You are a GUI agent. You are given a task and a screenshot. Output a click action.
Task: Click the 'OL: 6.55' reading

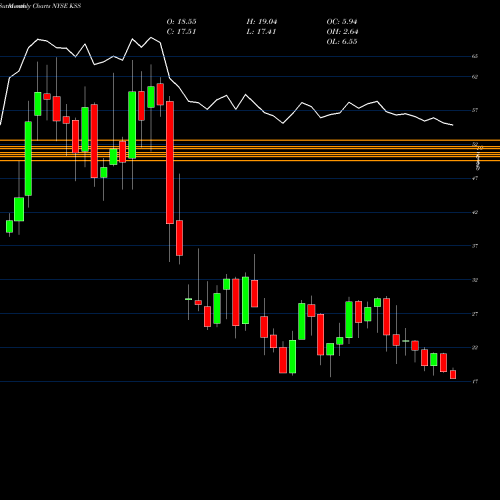coord(342,42)
